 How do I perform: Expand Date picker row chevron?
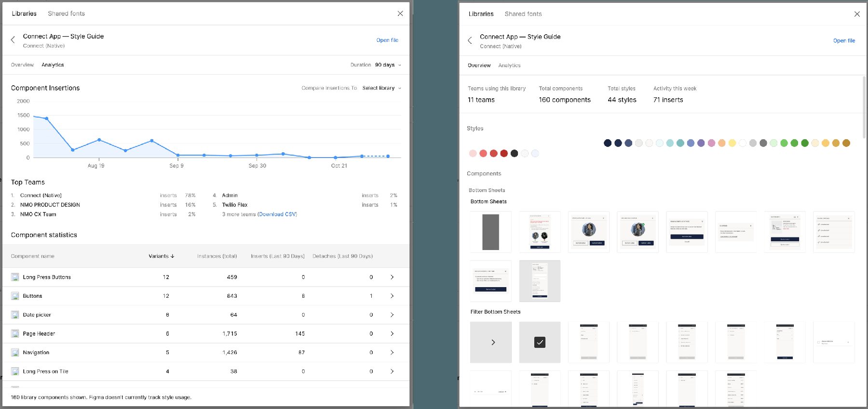coord(392,315)
